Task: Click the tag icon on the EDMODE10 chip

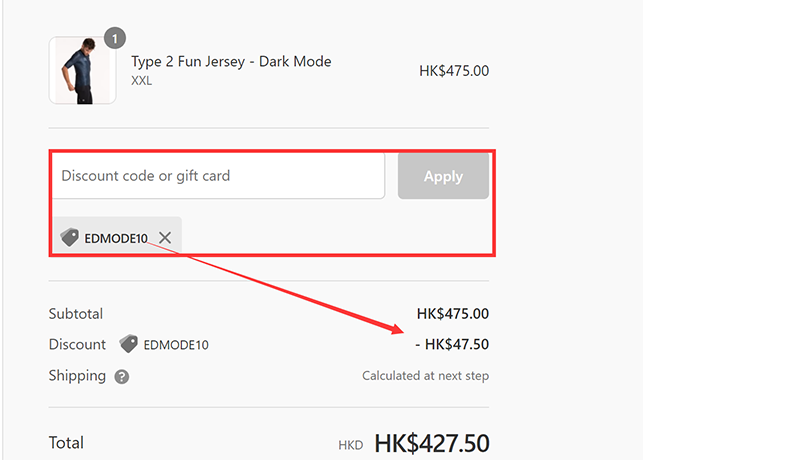Action: click(x=69, y=237)
